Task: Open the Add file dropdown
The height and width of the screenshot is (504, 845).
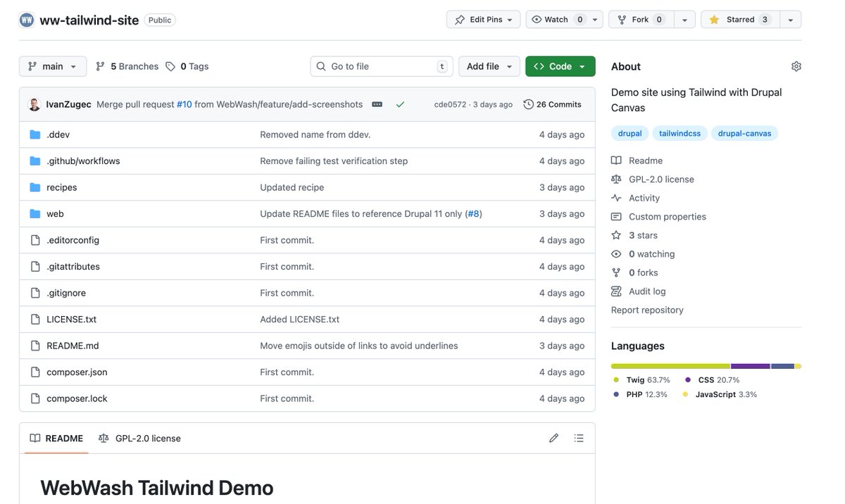Action: 489,66
